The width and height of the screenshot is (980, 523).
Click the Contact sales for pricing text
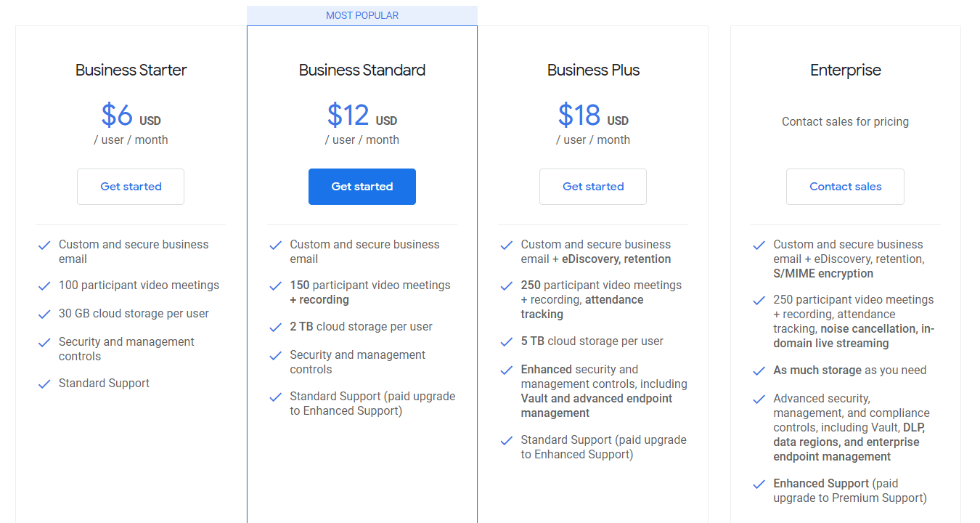[x=845, y=122]
